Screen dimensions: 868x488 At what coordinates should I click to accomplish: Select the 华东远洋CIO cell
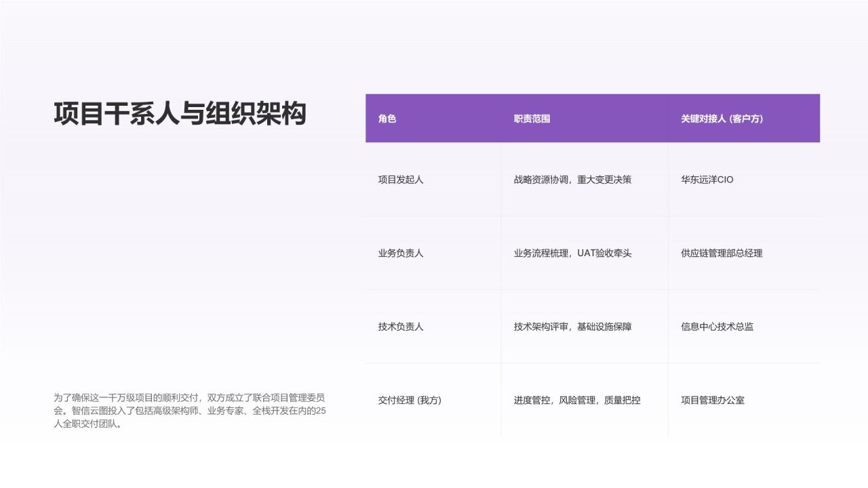(x=744, y=180)
